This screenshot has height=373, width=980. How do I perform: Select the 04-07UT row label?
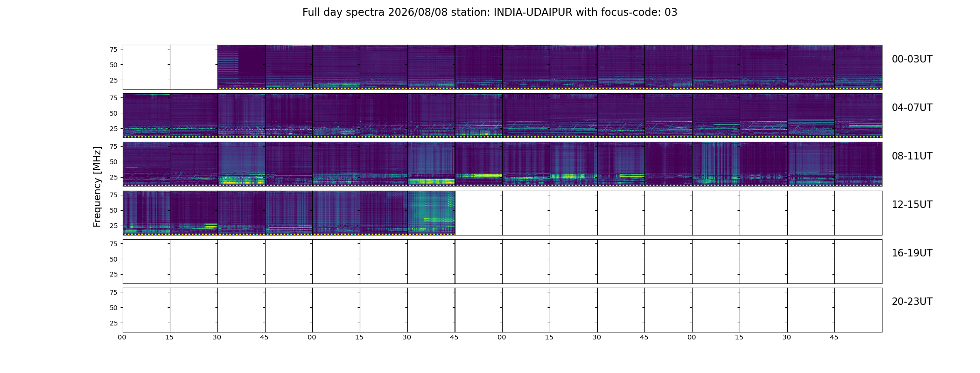(912, 108)
